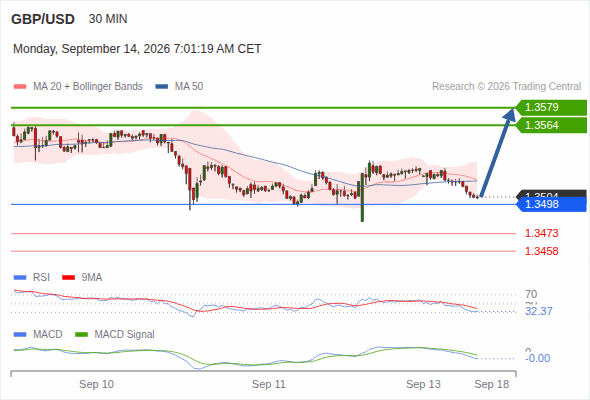Image resolution: width=590 pixels, height=400 pixels.
Task: Click the Sep 18 date axis marker
Action: (x=491, y=384)
